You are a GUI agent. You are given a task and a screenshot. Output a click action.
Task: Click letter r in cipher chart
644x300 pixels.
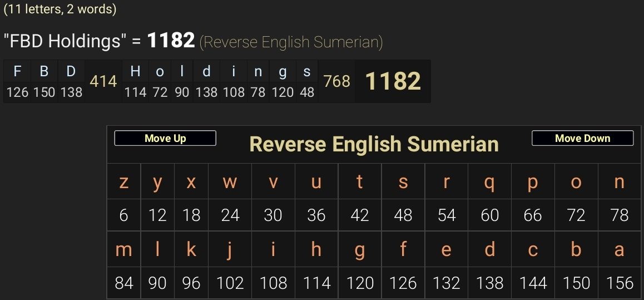tap(447, 182)
